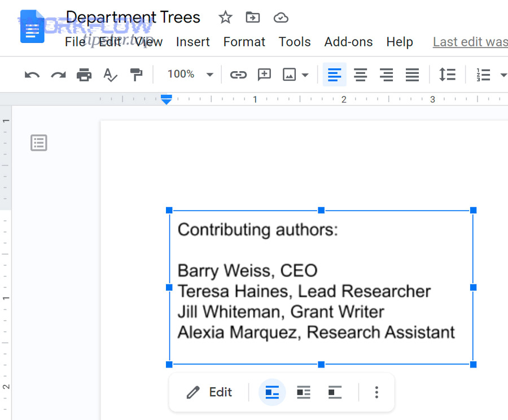Click the Redo icon
The width and height of the screenshot is (508, 420).
tap(58, 75)
